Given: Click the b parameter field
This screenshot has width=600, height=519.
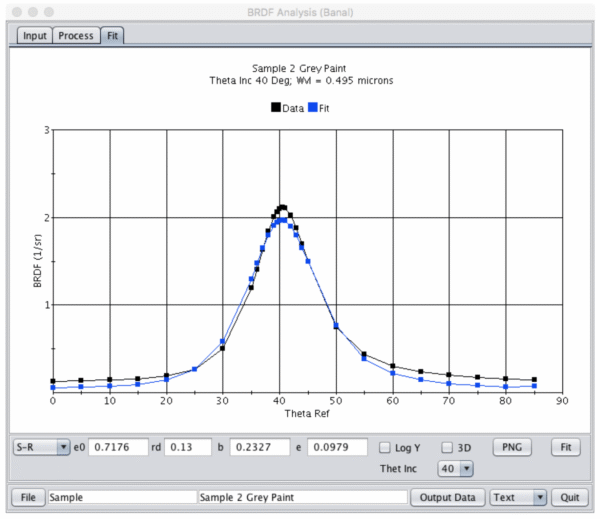Looking at the screenshot, I should 259,447.
